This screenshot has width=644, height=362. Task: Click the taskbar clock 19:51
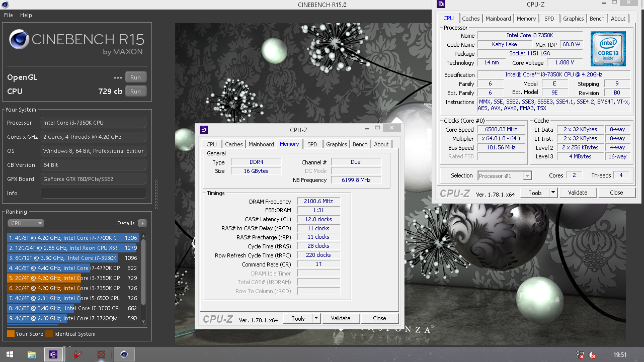coord(620,355)
